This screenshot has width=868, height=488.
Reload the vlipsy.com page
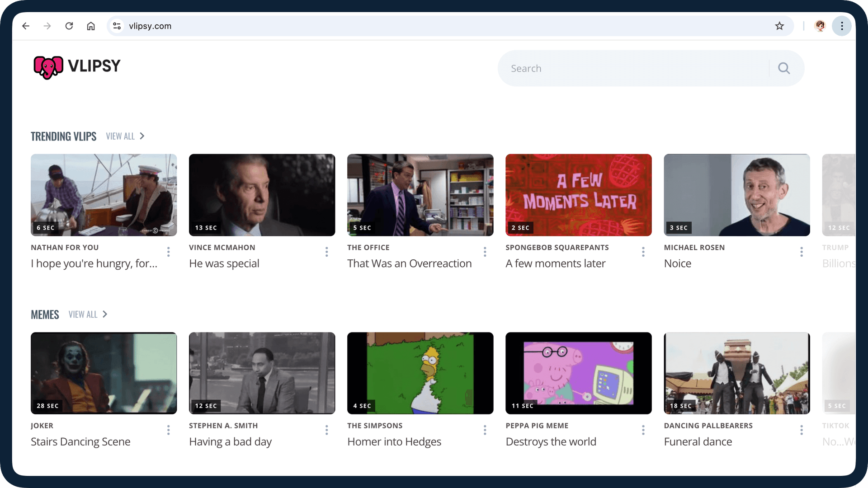(x=69, y=26)
